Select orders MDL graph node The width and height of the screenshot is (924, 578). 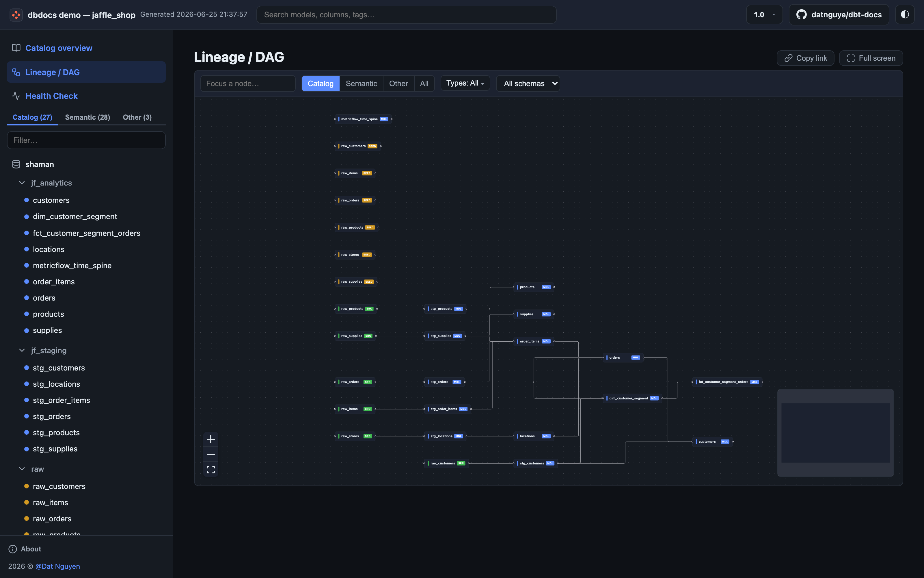pos(623,358)
